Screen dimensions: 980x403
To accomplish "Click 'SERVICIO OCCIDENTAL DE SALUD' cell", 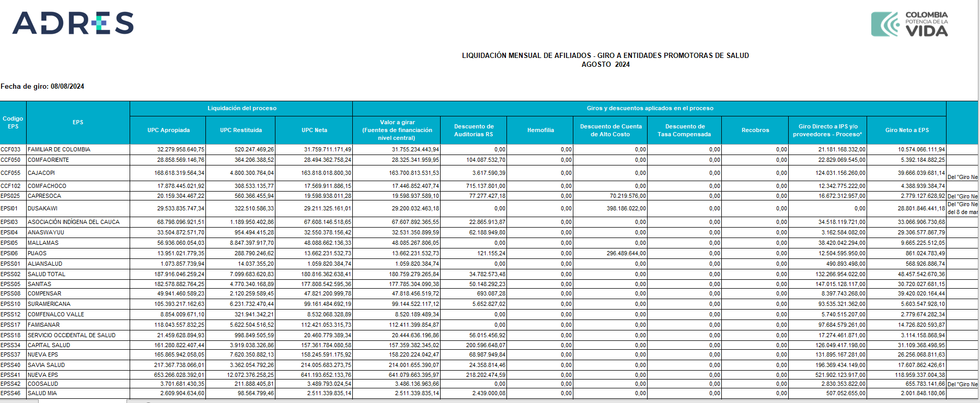I will (x=78, y=335).
